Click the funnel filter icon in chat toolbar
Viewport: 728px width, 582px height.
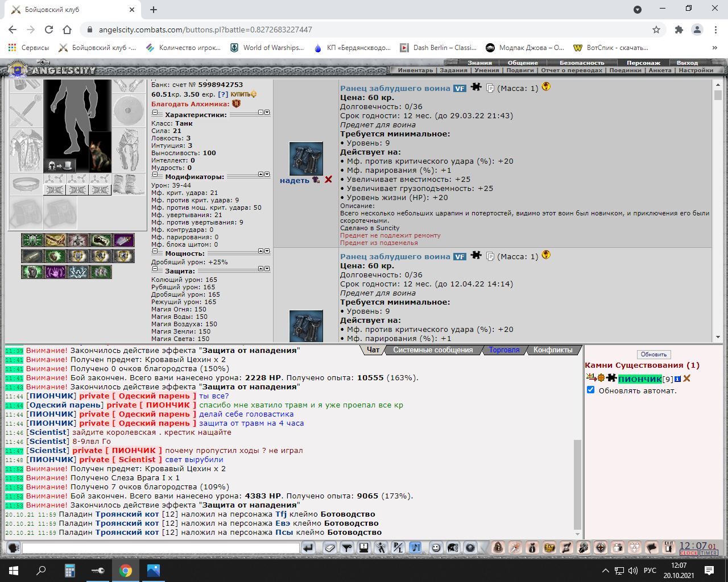347,548
